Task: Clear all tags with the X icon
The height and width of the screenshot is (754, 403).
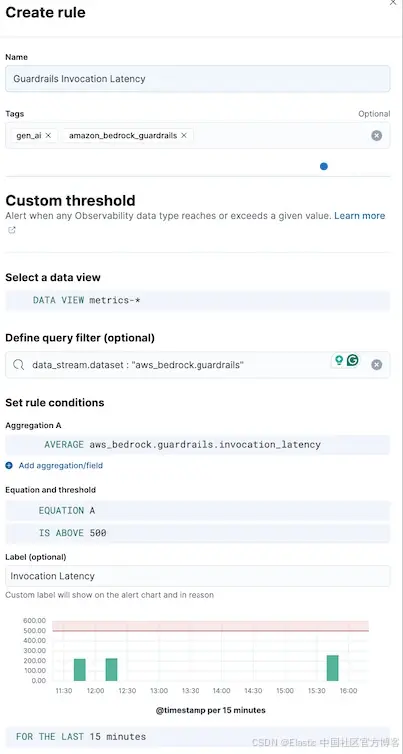Action: click(x=377, y=136)
